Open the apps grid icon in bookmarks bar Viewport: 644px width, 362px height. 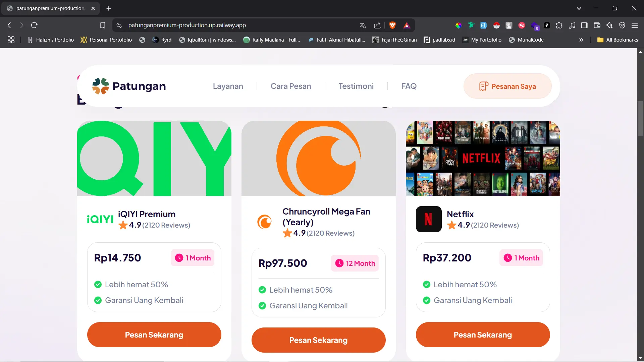coord(11,40)
